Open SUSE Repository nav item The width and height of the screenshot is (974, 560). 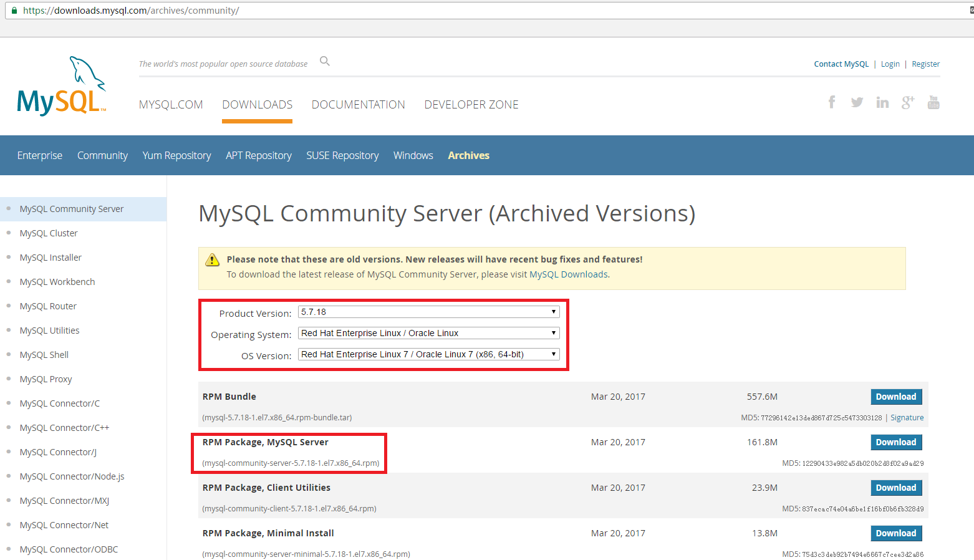pyautogui.click(x=342, y=155)
